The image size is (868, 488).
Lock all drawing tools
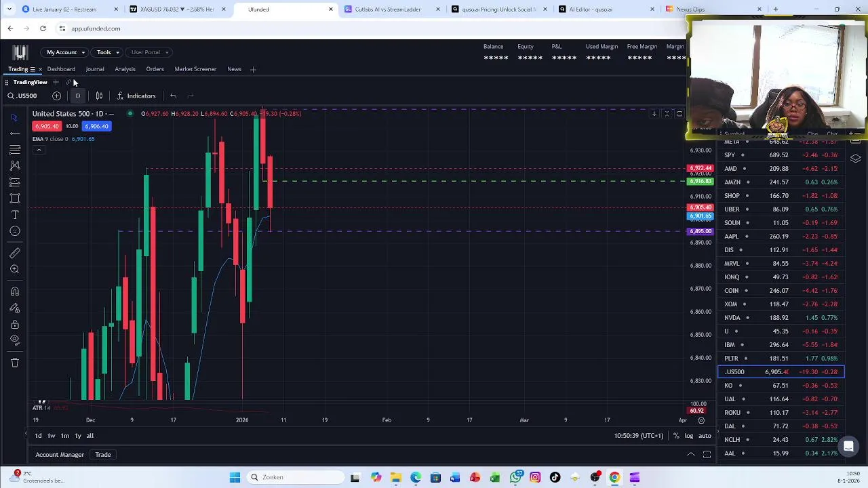[x=14, y=324]
